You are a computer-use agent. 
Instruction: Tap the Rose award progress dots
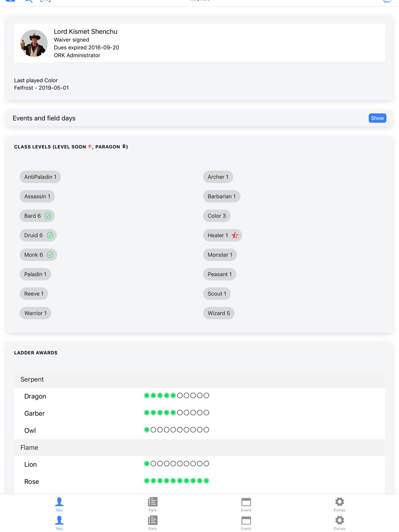(177, 481)
